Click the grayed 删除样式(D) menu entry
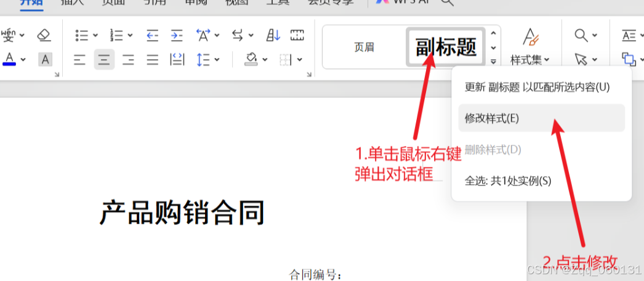This screenshot has height=281, width=644. pos(541,150)
